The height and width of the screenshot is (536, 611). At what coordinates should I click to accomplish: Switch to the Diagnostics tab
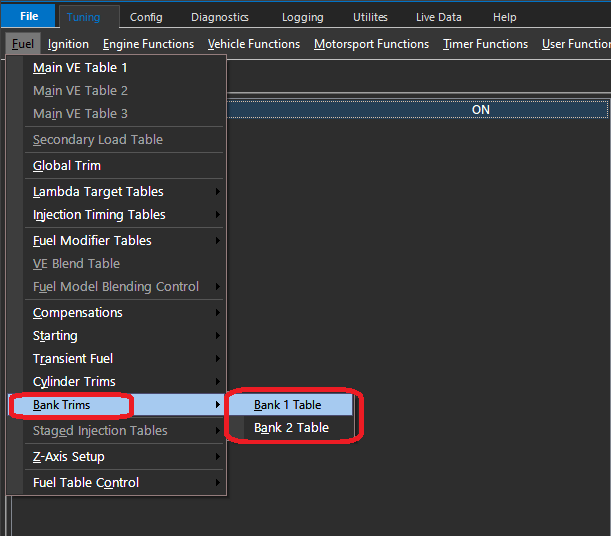219,17
